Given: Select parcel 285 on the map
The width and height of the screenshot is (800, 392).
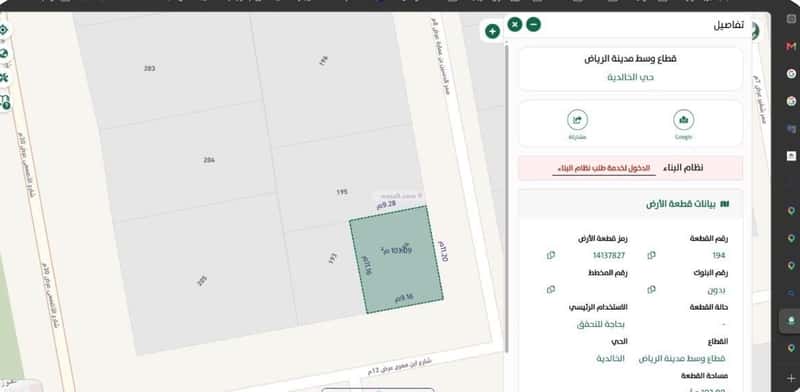Looking at the screenshot, I should (x=202, y=281).
